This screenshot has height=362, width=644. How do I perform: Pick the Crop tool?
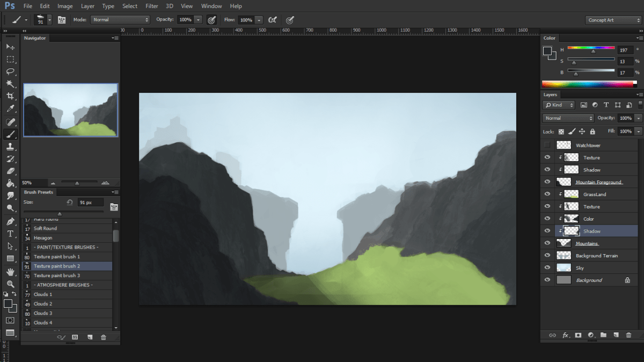pyautogui.click(x=10, y=96)
